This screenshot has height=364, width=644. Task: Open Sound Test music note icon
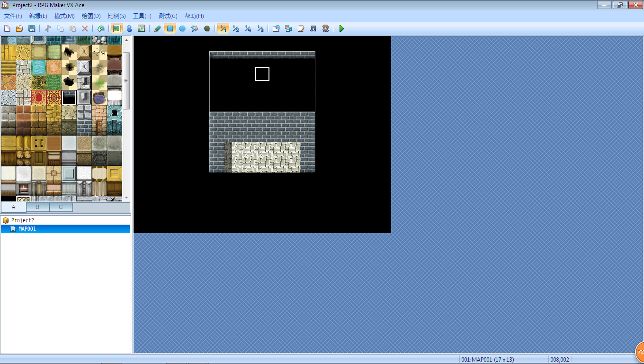(313, 28)
